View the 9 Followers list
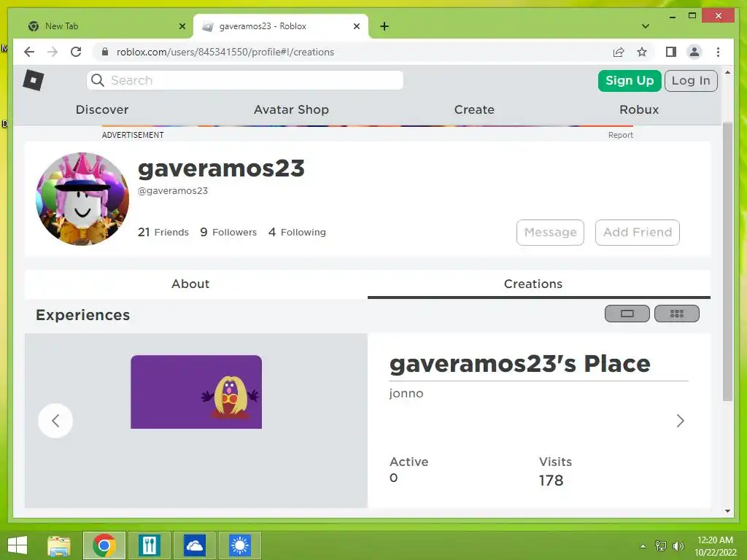This screenshot has height=560, width=747. click(228, 232)
